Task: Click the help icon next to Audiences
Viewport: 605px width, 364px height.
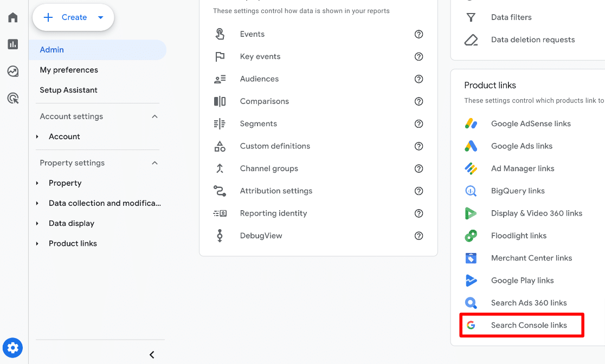Action: [x=419, y=79]
